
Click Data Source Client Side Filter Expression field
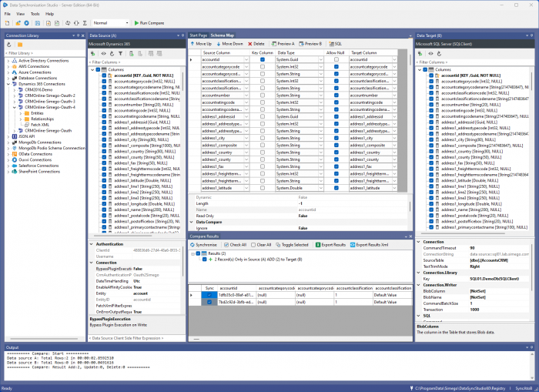(x=136, y=338)
